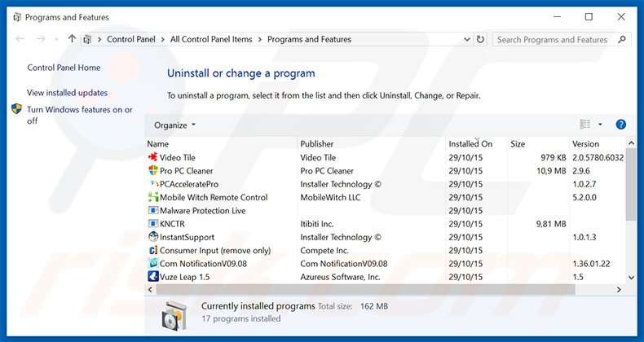Click the installed programs disc box icon
The width and height of the screenshot is (644, 342).
click(x=173, y=315)
